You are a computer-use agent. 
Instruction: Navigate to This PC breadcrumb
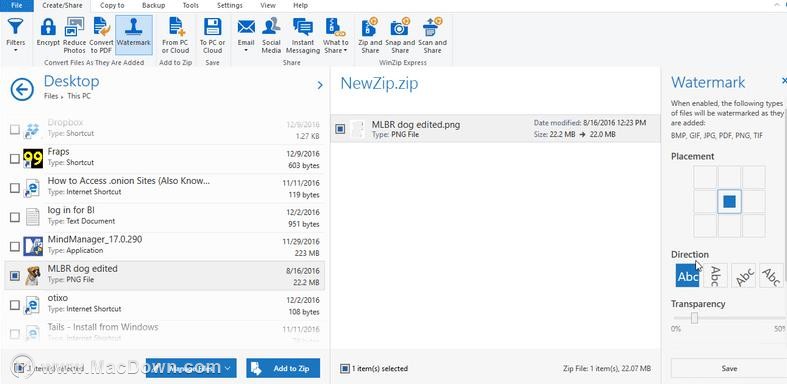(x=79, y=96)
